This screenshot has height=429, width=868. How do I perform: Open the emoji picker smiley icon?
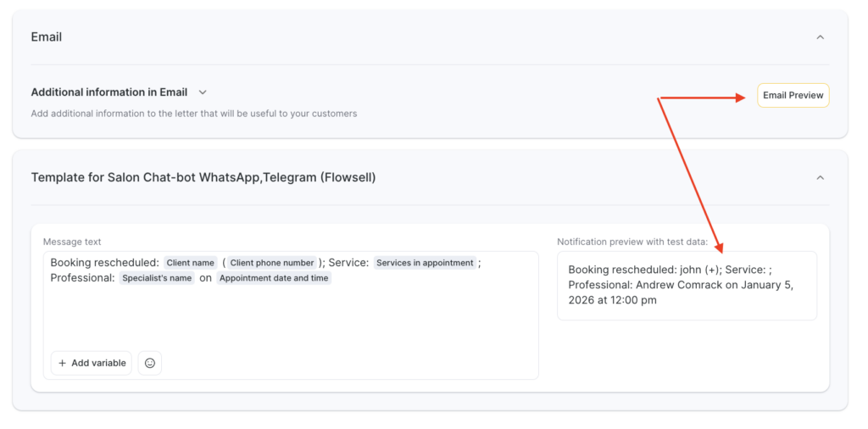point(150,363)
